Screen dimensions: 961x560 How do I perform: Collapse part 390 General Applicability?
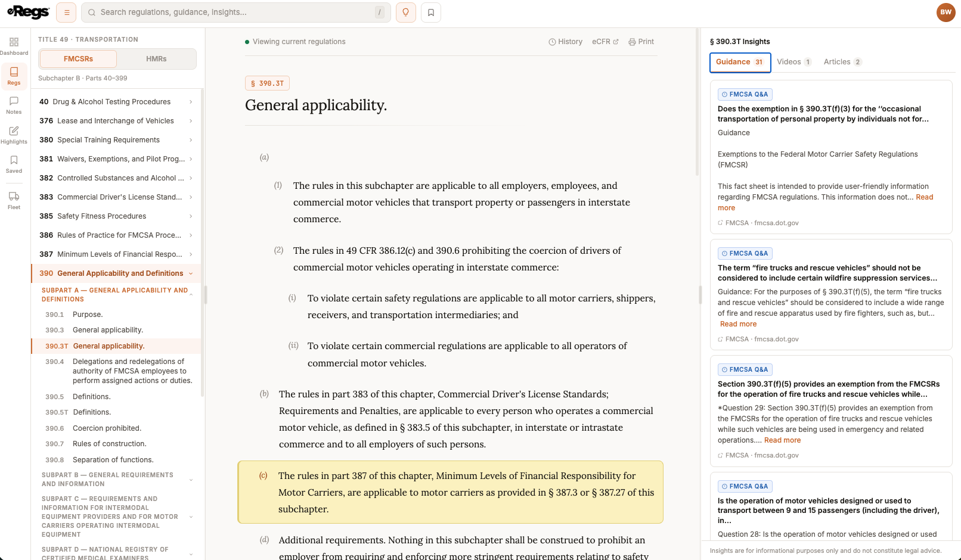tap(116, 273)
